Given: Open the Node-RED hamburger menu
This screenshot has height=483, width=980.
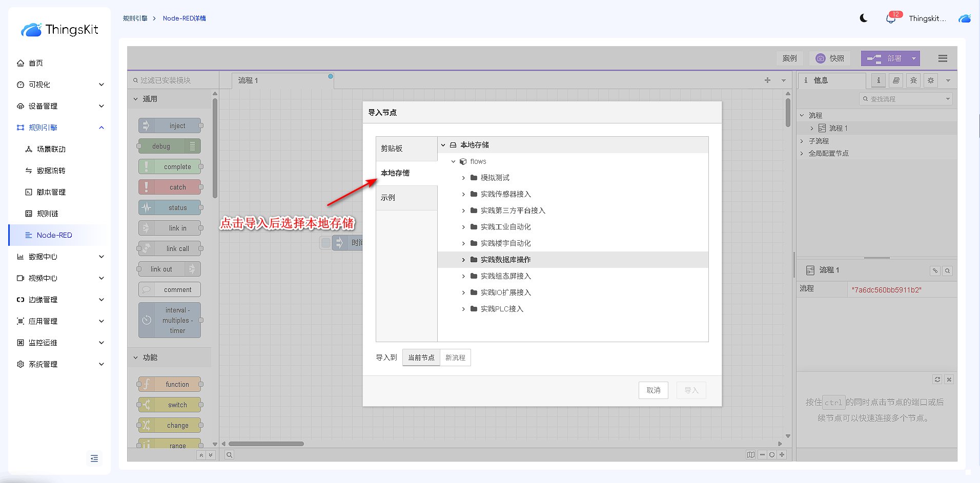Looking at the screenshot, I should (942, 58).
